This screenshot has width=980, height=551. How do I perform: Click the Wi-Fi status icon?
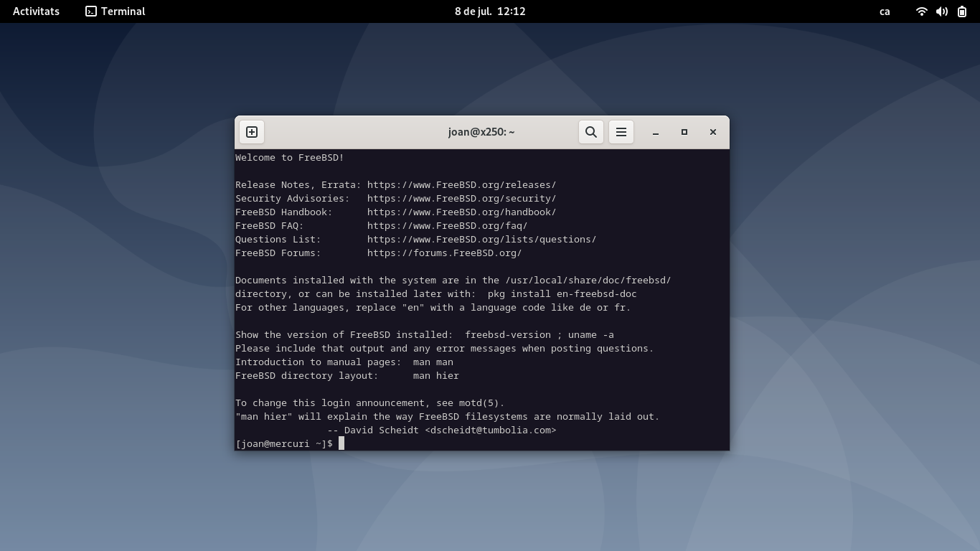922,11
